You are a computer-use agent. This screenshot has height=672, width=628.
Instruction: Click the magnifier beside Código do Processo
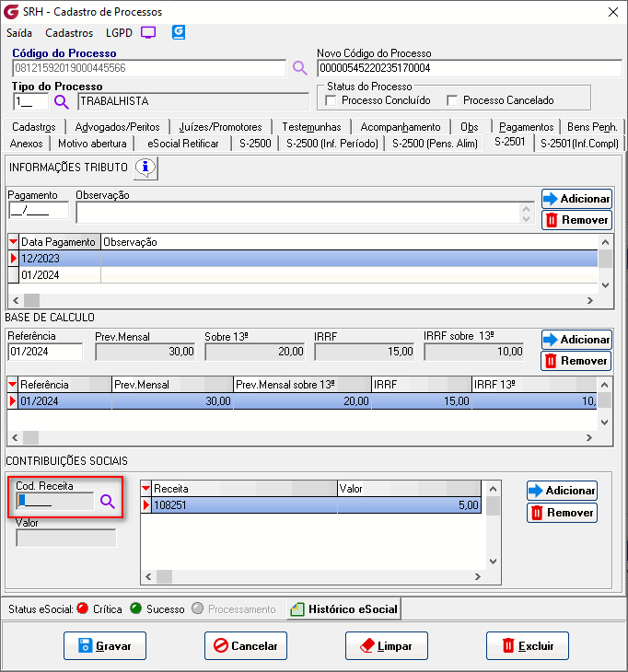(x=299, y=68)
